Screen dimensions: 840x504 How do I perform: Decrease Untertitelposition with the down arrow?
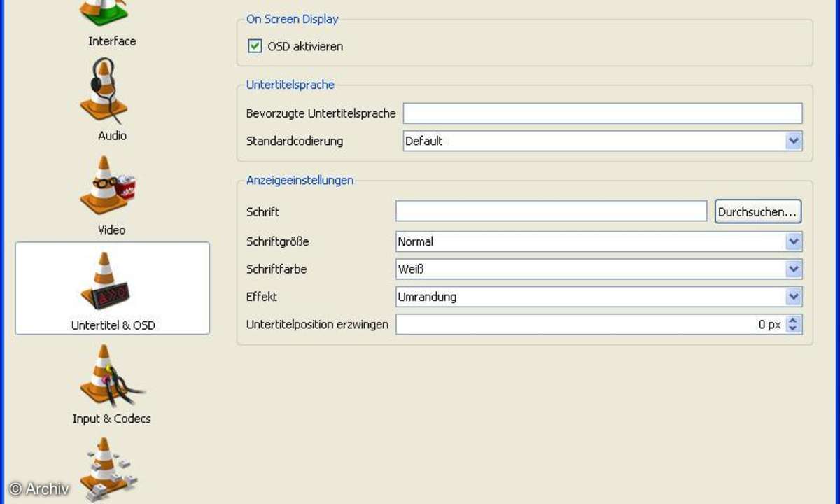[x=792, y=329]
